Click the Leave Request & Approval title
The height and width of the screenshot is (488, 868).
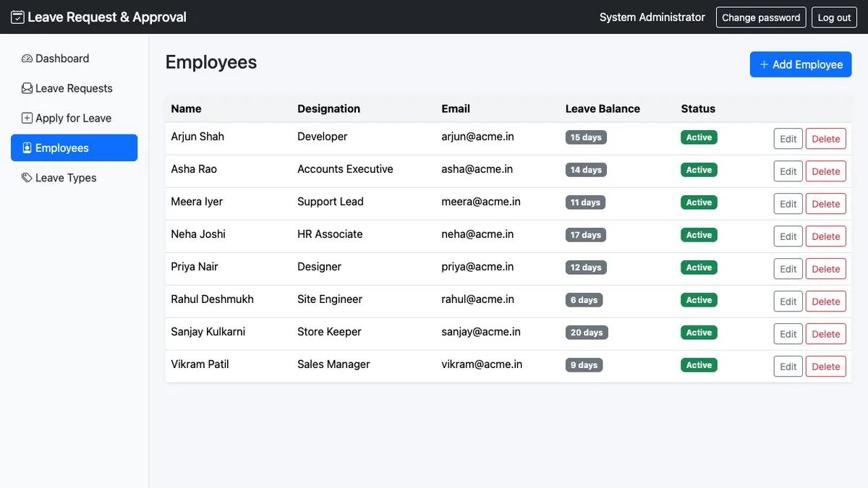(107, 17)
